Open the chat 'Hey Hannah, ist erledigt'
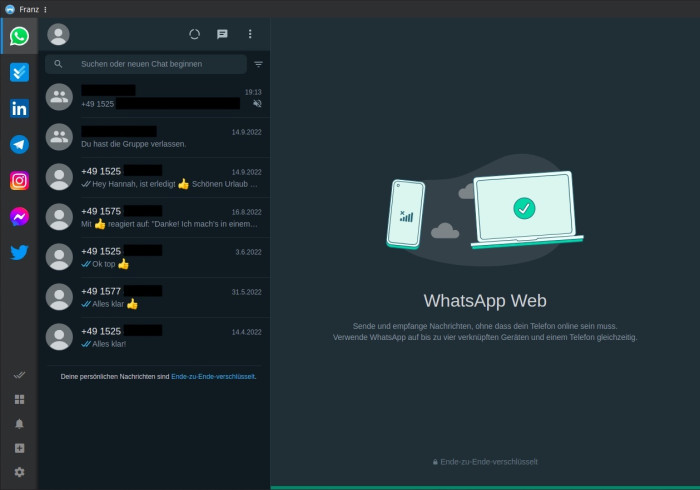 [x=154, y=177]
